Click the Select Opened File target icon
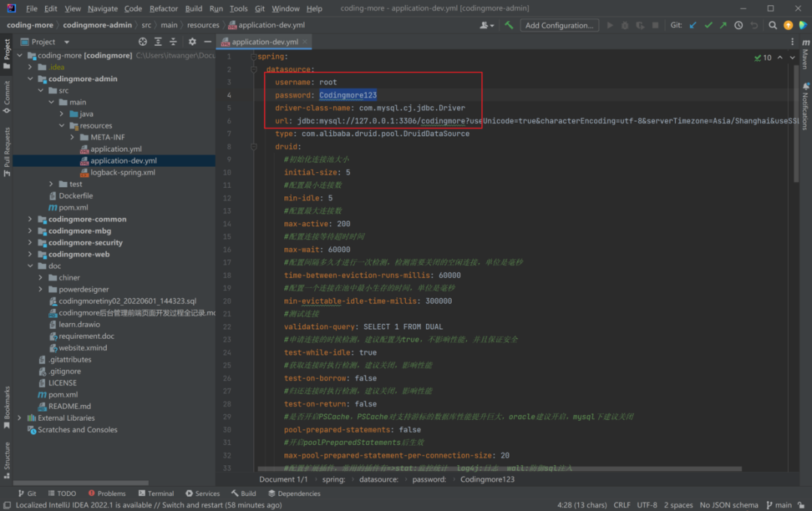812x511 pixels. [x=142, y=41]
